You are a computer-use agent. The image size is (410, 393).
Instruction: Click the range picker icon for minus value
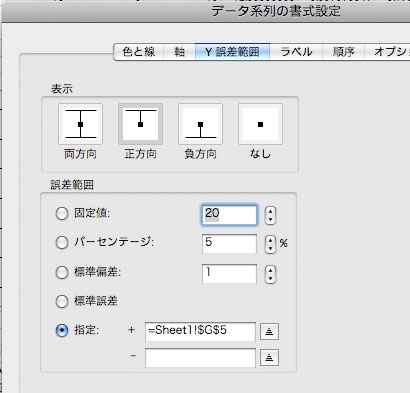coord(269,358)
